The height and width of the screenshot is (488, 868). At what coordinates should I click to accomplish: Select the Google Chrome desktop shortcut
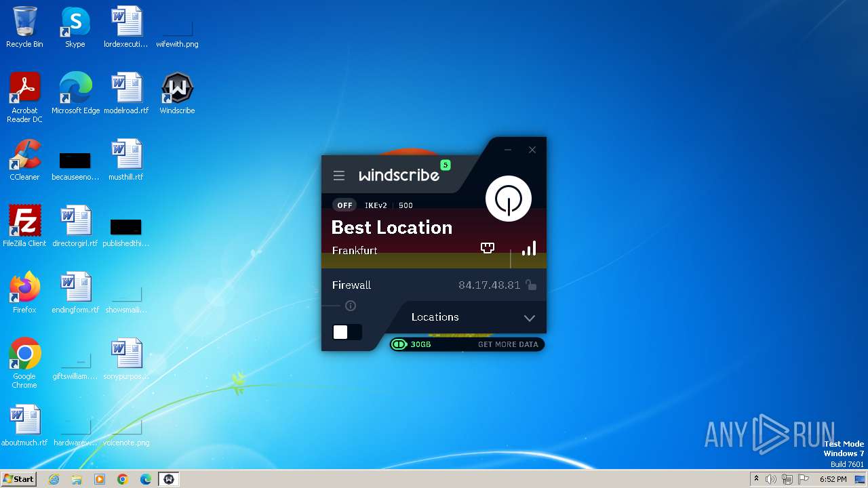(24, 363)
